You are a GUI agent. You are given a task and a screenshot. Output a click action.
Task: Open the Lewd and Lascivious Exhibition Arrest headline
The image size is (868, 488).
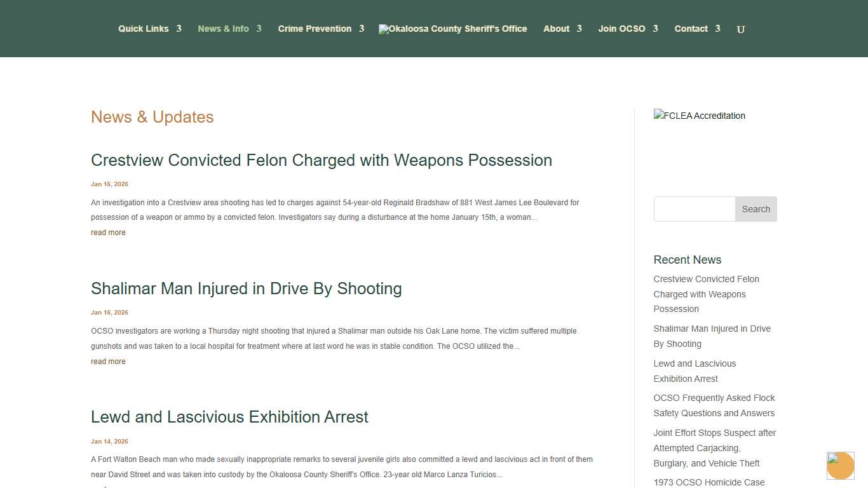pyautogui.click(x=229, y=417)
